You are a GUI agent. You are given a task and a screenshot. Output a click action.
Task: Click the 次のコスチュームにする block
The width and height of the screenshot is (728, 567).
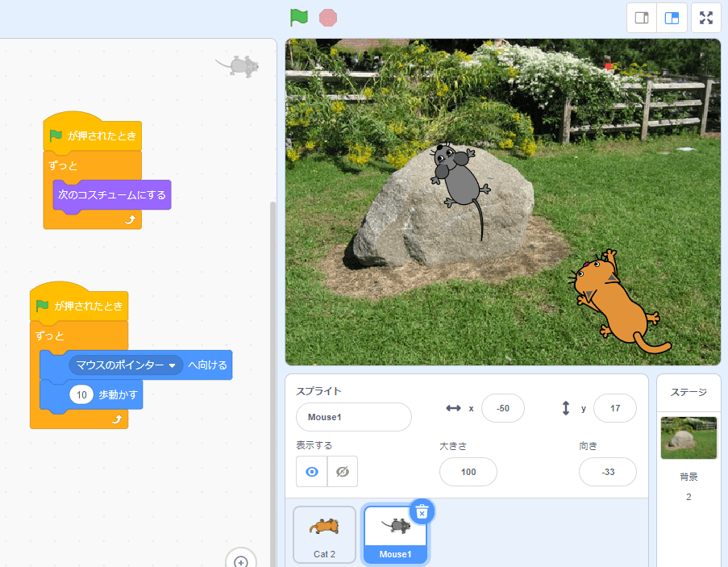coord(112,195)
